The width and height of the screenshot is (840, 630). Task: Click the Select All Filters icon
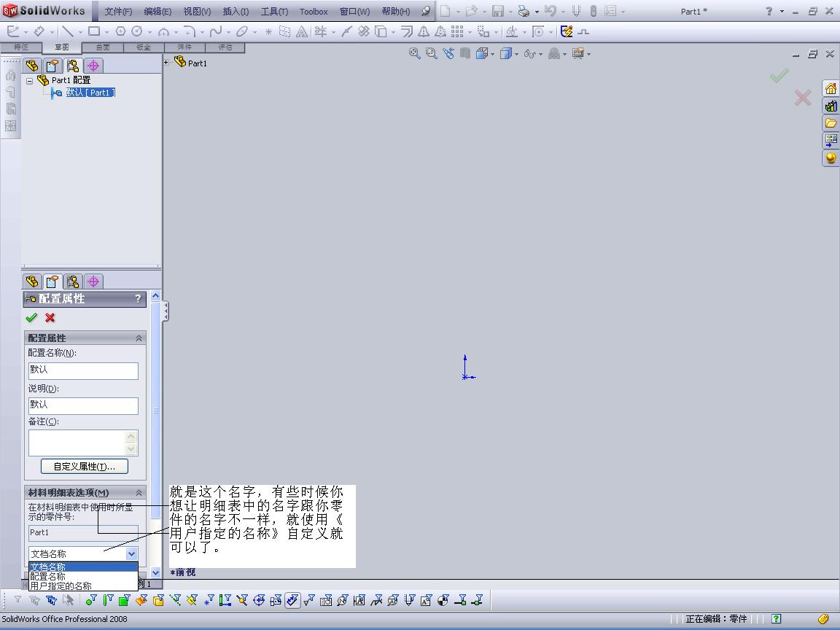pyautogui.click(x=52, y=600)
